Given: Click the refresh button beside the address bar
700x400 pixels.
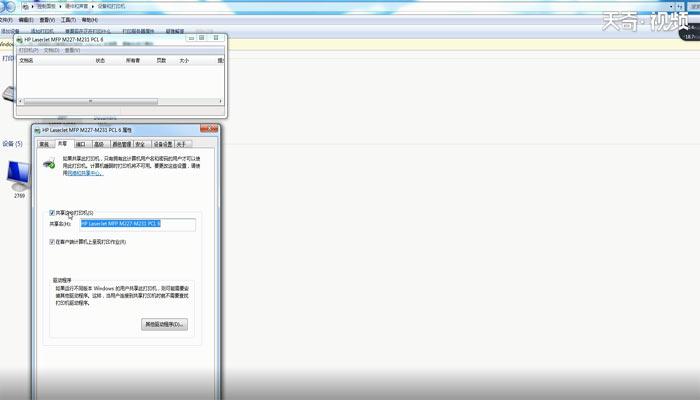Looking at the screenshot, I should [x=679, y=7].
